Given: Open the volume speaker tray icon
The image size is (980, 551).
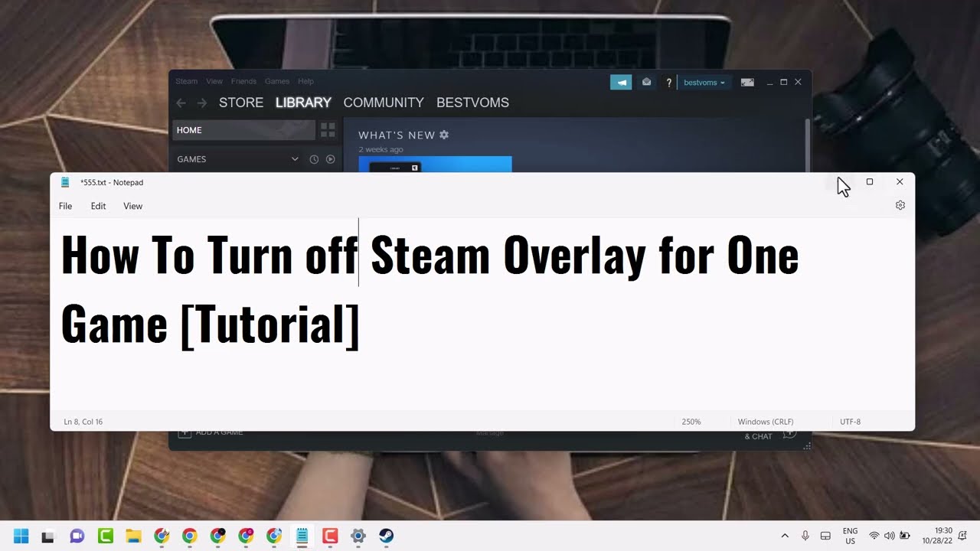Looking at the screenshot, I should click(x=889, y=536).
